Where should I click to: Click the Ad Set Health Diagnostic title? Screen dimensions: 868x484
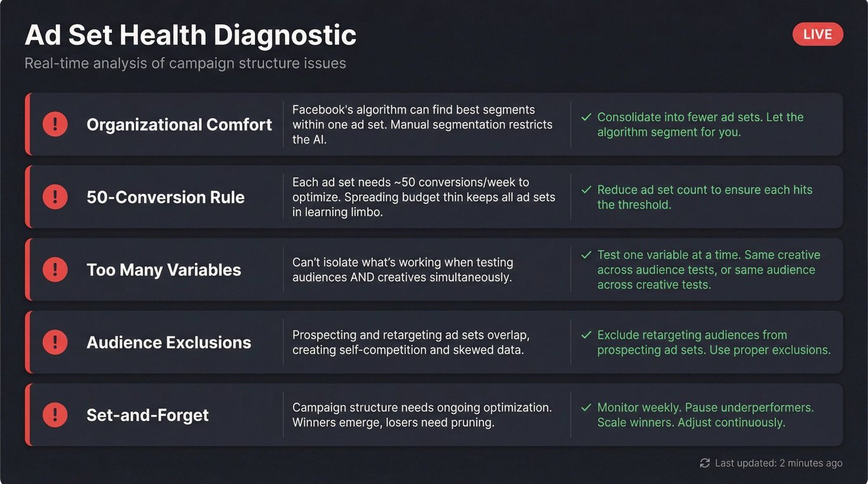click(190, 36)
